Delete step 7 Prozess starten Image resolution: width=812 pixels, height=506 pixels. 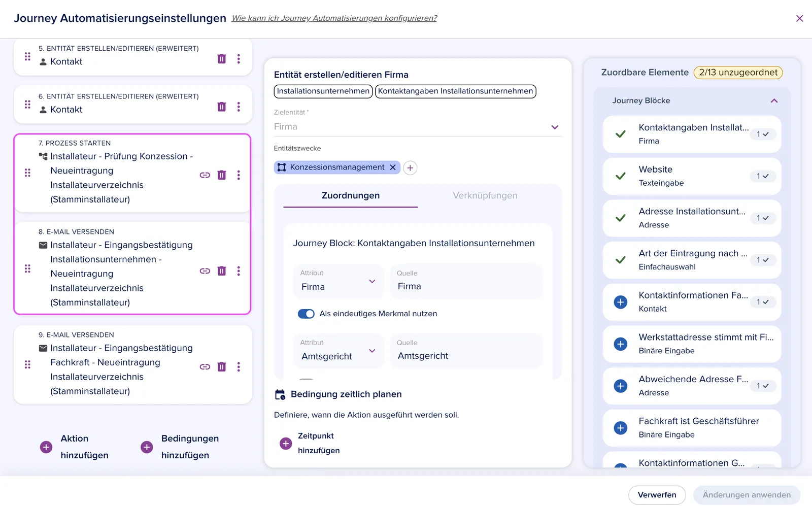coord(222,175)
